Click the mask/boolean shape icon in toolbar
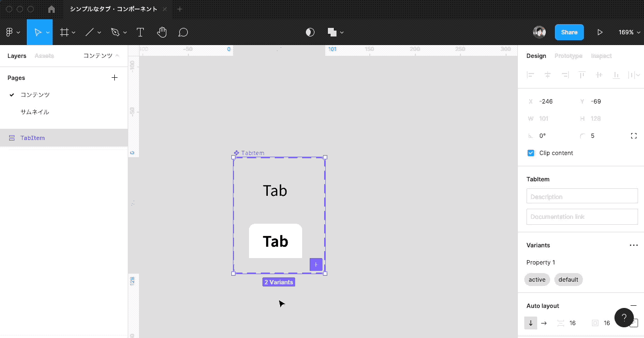 [332, 32]
